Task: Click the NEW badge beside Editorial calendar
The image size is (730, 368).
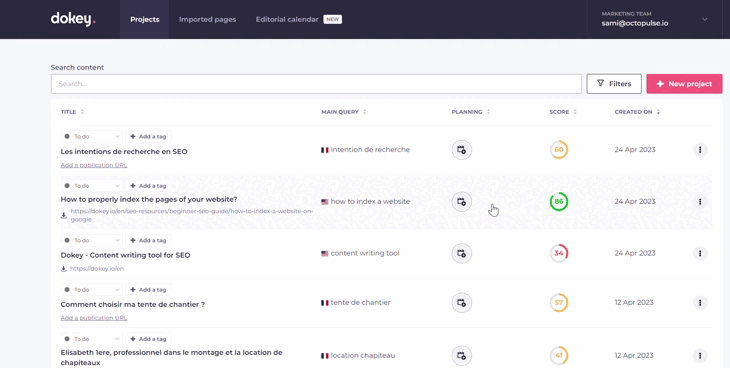Action: 332,20
